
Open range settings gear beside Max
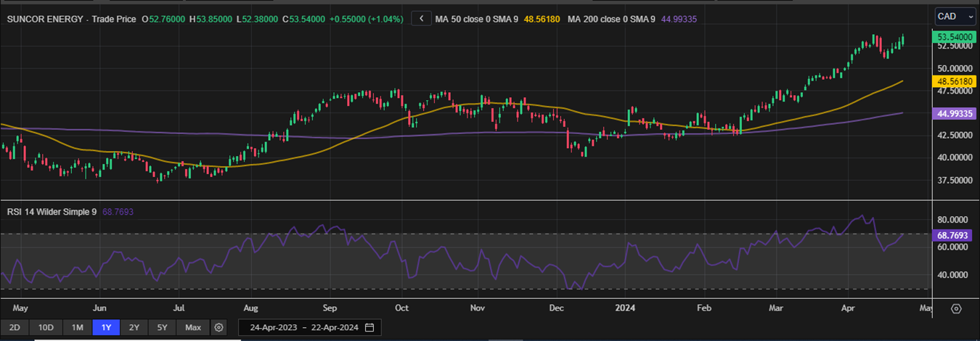coord(219,327)
